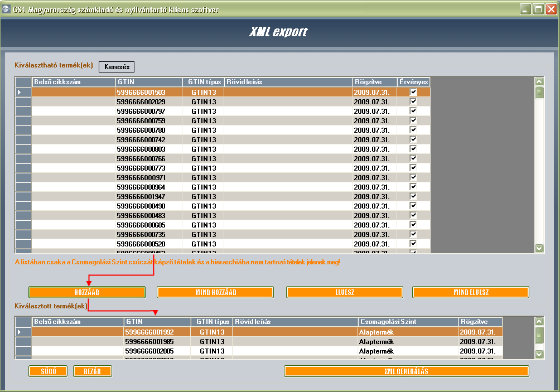Click the HOZZÁAD button
This screenshot has width=560, height=392.
tap(87, 292)
